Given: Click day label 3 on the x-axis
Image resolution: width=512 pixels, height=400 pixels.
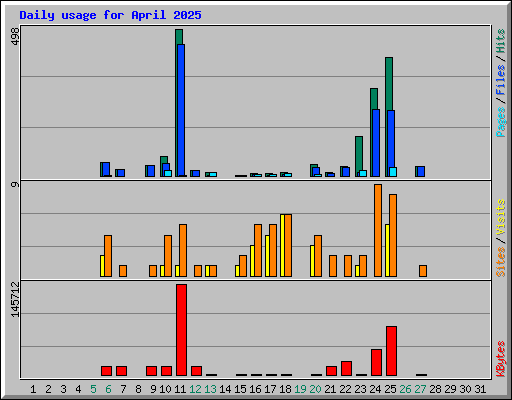Looking at the screenshot, I should (x=63, y=389).
